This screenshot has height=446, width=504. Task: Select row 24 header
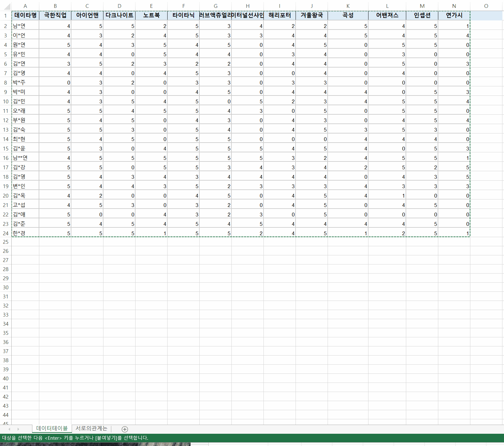6,233
